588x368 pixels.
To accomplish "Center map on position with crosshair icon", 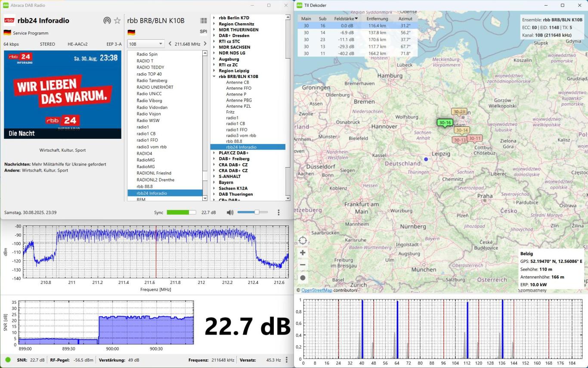I will (x=303, y=240).
